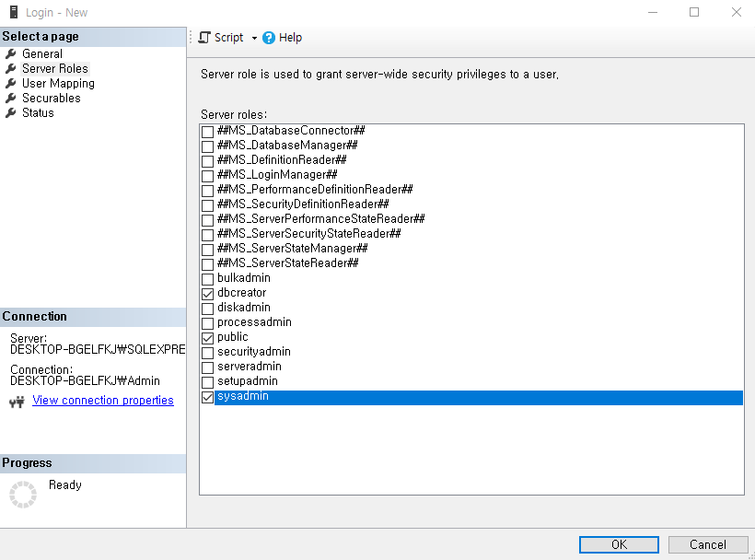Image resolution: width=755 pixels, height=560 pixels.
Task: Check ##MS_DatabaseConnector## role checkbox
Action: (207, 132)
